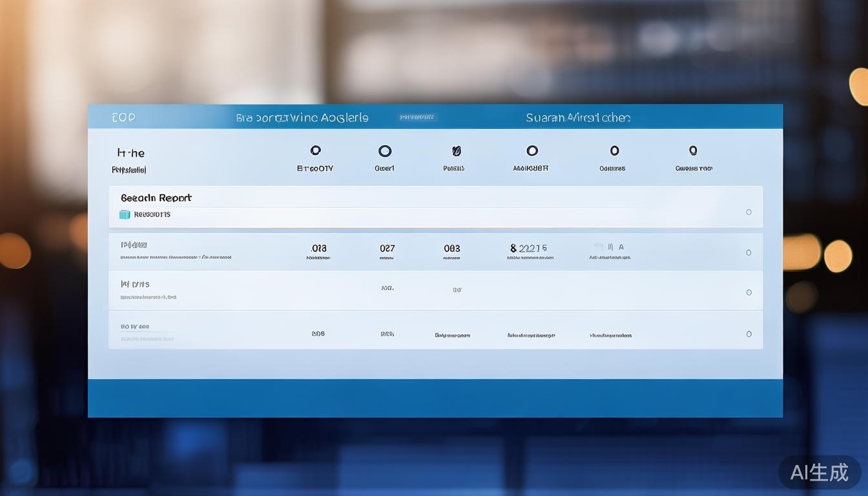This screenshot has width=868, height=496.
Task: Click the circle icon above Ooaiues
Action: coord(614,150)
